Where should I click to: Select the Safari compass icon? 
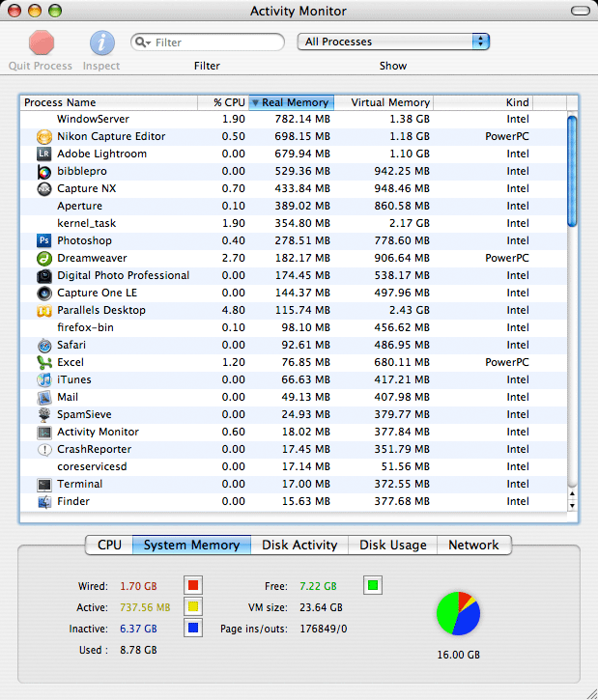click(43, 345)
